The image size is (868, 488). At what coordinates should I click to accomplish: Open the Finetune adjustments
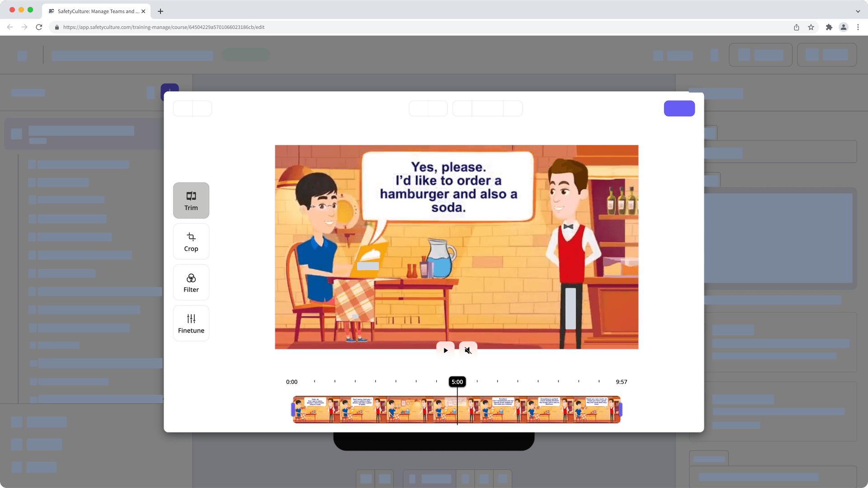191,323
